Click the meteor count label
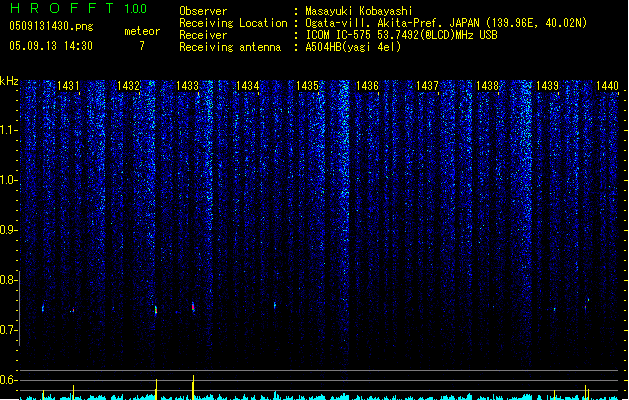The image size is (629, 400). click(x=142, y=31)
